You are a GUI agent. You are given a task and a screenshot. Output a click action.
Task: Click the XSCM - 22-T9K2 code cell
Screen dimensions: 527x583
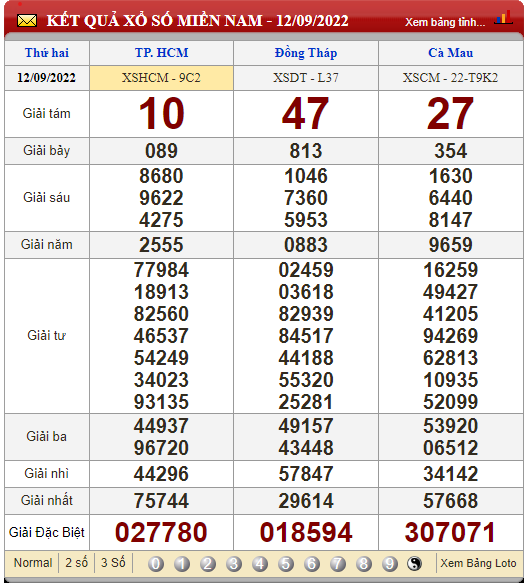coord(450,78)
